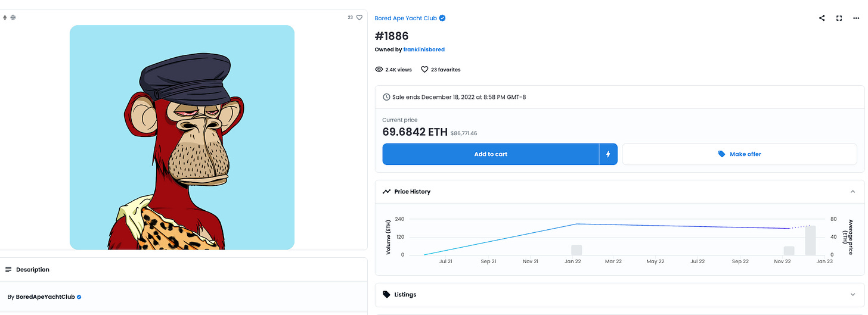Screen dimensions: 868x315
Task: Click the lightning bolt buy now button
Action: [x=608, y=154]
